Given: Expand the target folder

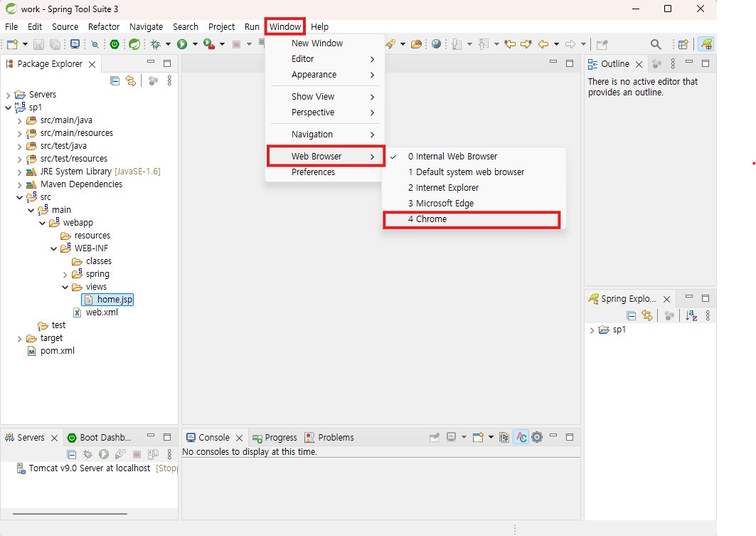Looking at the screenshot, I should (x=20, y=339).
